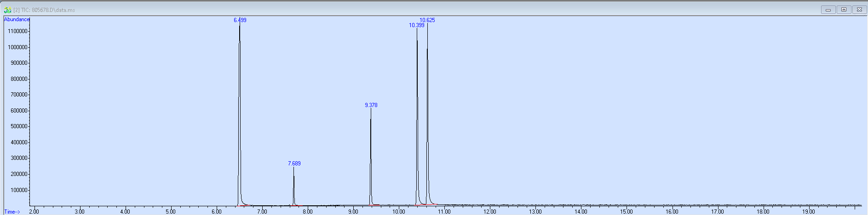Click the 11.00 time axis value

[x=444, y=212]
